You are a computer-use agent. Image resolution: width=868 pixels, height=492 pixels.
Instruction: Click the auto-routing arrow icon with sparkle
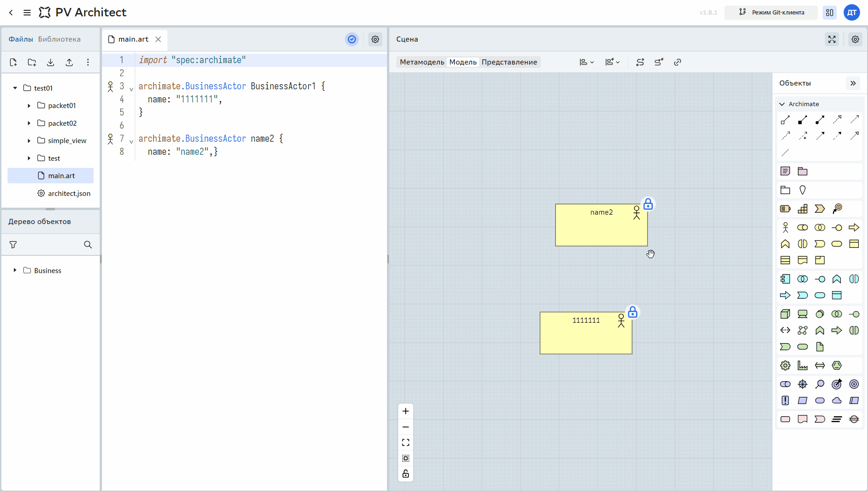click(x=659, y=62)
